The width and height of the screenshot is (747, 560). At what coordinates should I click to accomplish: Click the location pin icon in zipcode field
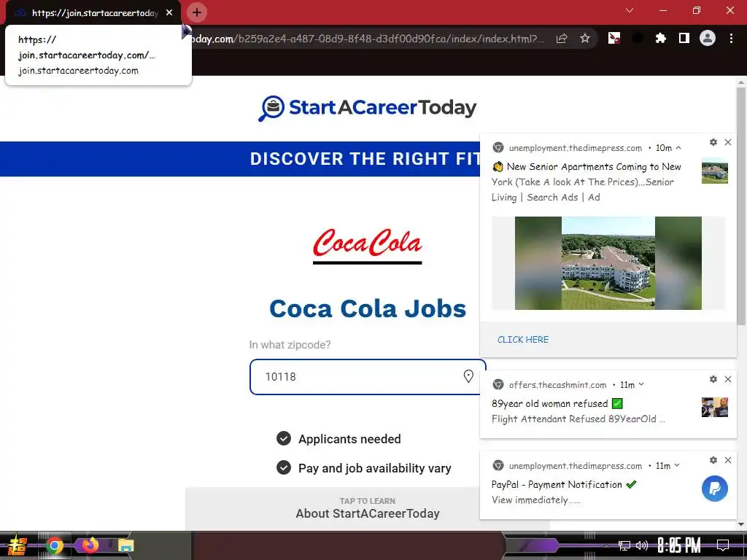pos(468,376)
